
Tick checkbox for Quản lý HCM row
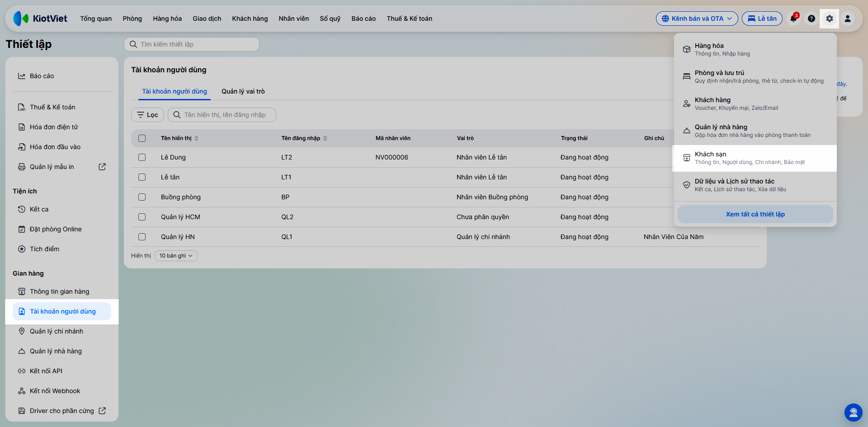point(142,217)
